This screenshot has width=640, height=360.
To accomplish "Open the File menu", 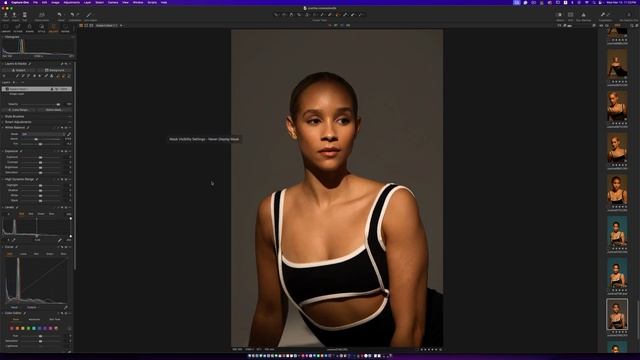I will click(36, 2).
